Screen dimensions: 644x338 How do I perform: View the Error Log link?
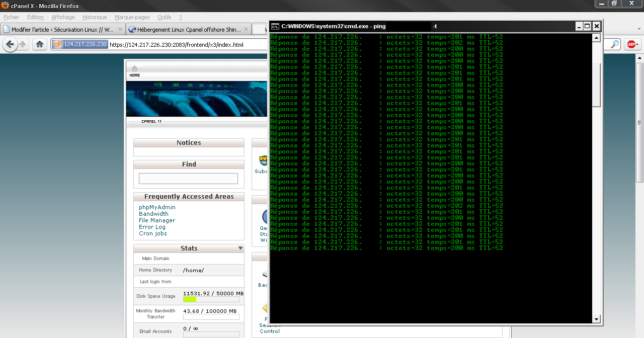coord(152,227)
